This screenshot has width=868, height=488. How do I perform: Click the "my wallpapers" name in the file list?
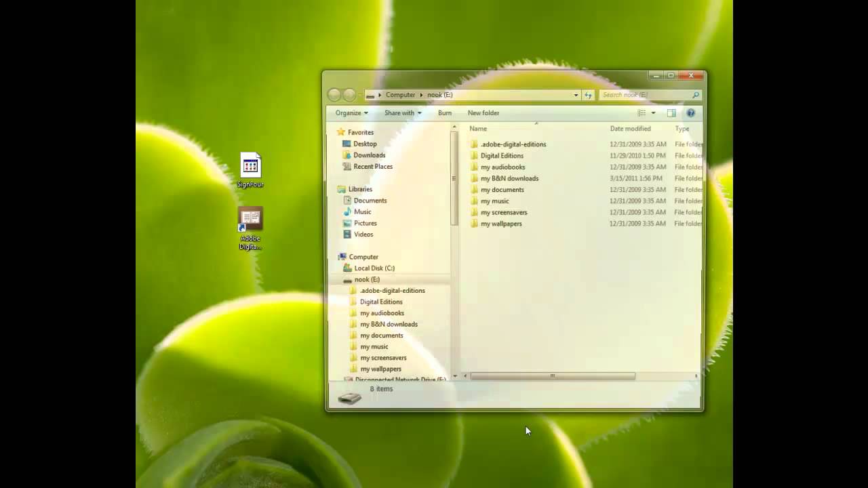(x=501, y=224)
